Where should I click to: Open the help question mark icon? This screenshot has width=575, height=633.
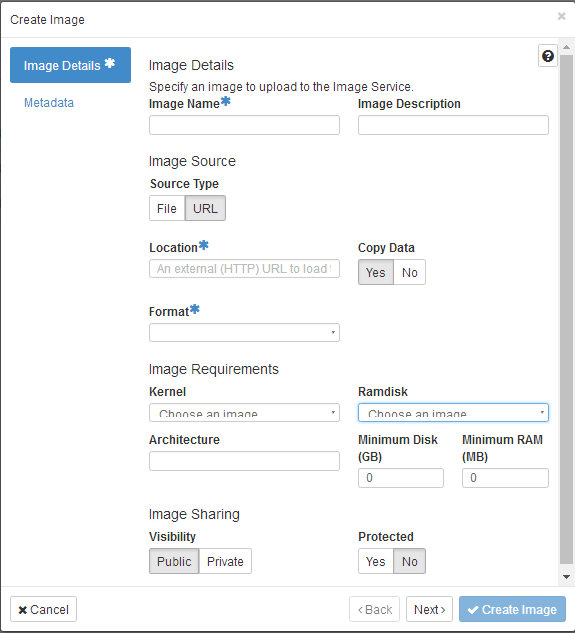548,56
